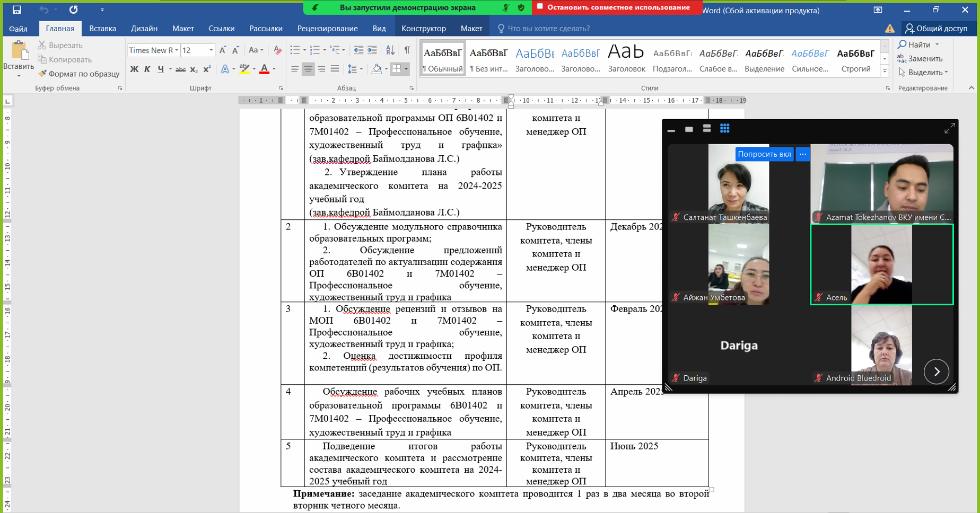980x513 pixels.
Task: Apply the red font color swatch
Action: click(x=264, y=69)
